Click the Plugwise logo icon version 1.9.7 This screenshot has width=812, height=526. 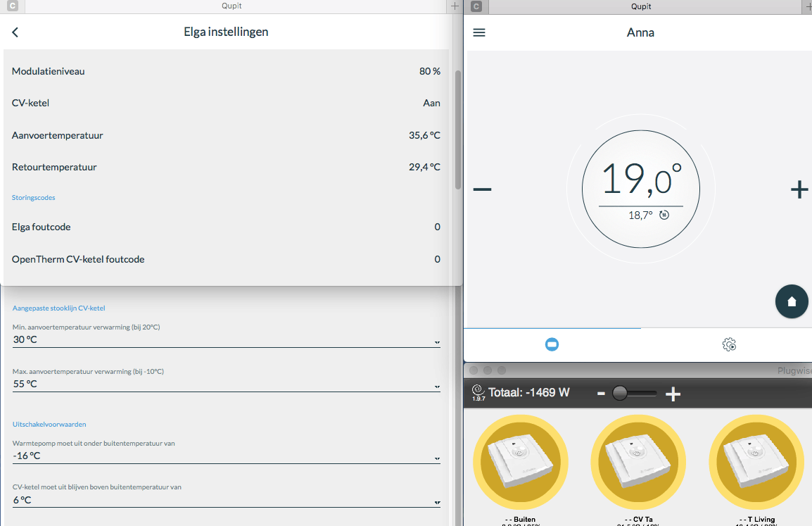pos(478,392)
